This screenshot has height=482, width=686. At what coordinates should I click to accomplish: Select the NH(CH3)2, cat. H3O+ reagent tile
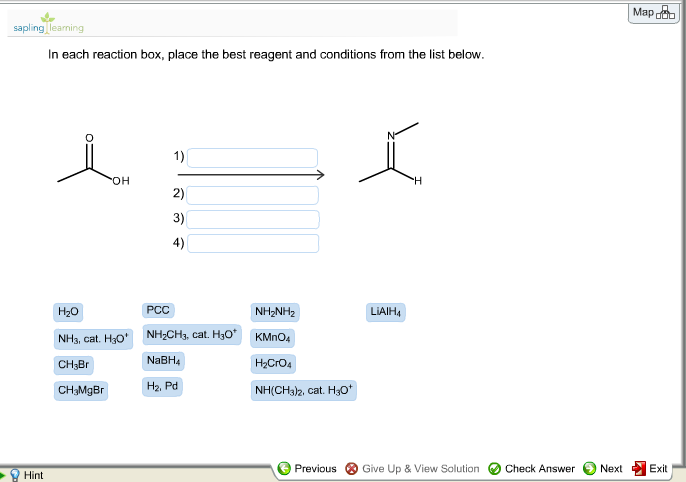(304, 390)
